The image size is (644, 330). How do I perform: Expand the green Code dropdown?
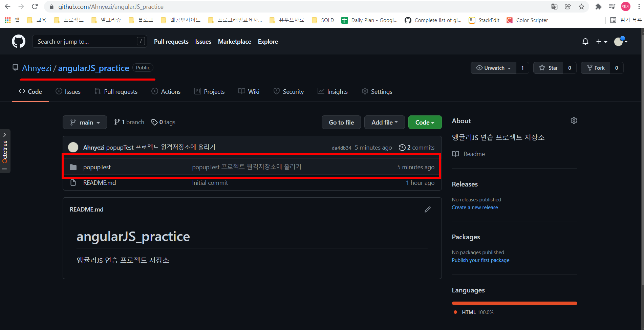[425, 122]
